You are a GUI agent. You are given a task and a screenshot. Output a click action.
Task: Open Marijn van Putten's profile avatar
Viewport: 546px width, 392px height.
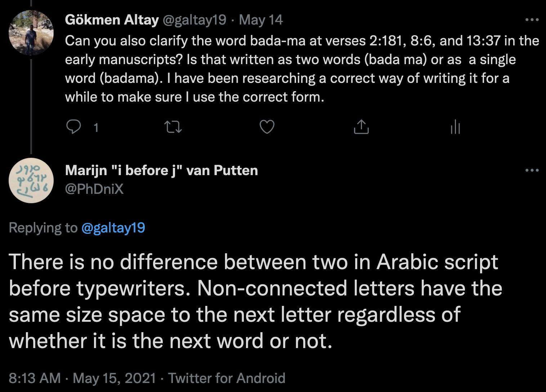point(31,181)
